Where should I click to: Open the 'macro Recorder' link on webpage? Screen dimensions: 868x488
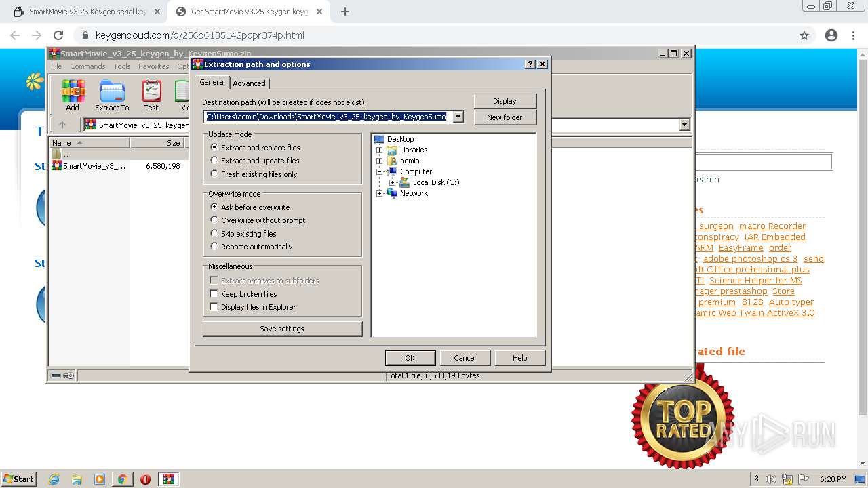pos(772,226)
